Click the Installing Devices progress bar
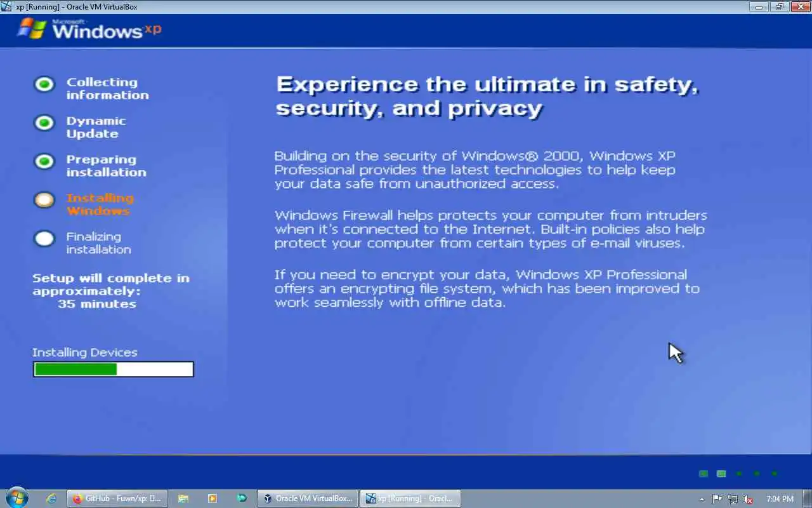812x508 pixels. 114,369
